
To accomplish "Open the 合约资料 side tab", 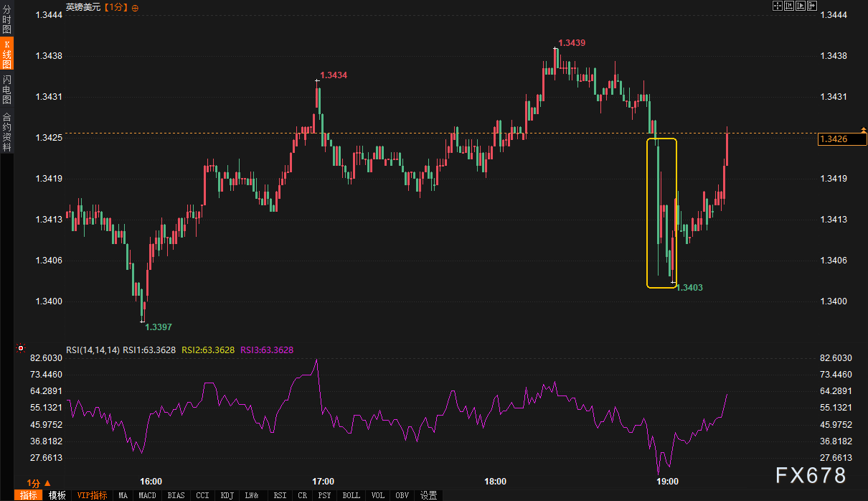I will click(6, 132).
